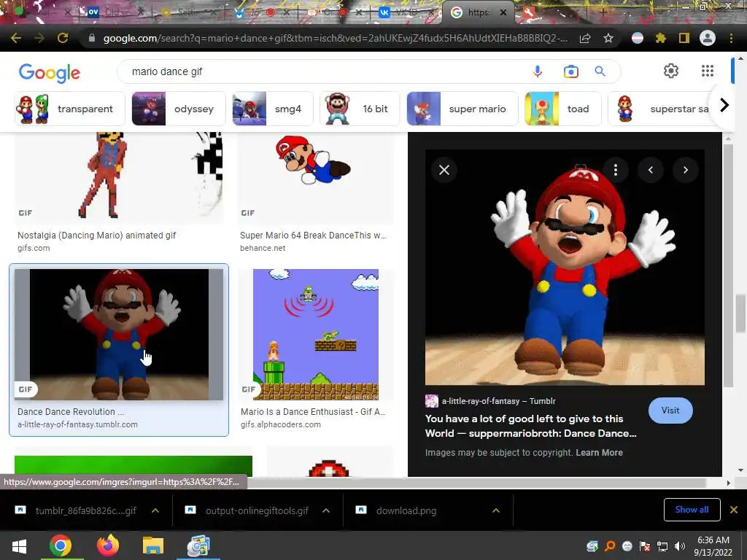This screenshot has width=747, height=560.
Task: Expand options for output-onlinegiftools.gif download
Action: 326,510
